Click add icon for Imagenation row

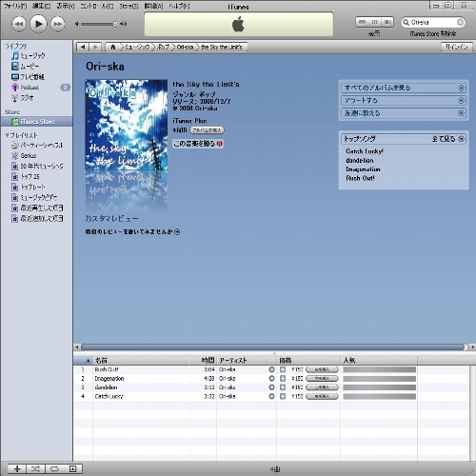pos(283,378)
